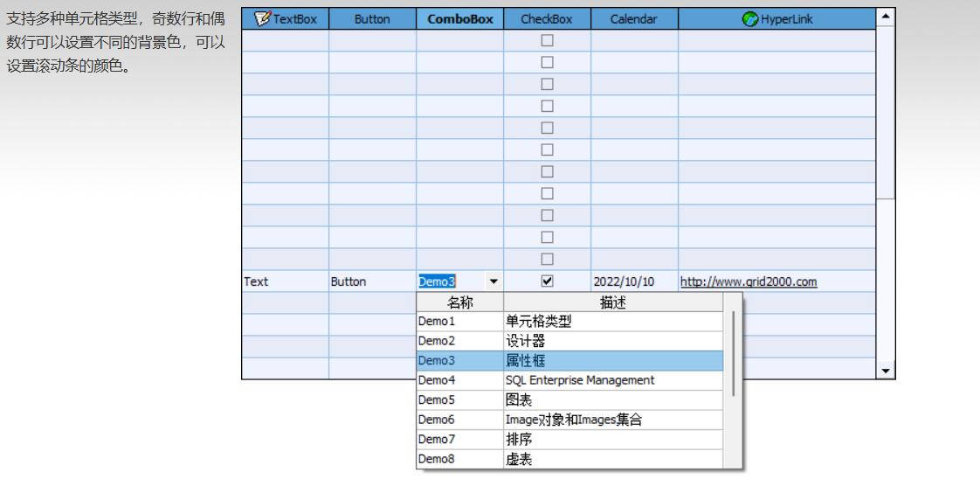Viewport: 980px width, 486px height.
Task: Click the green globe icon in HyperLink header
Action: 749,18
